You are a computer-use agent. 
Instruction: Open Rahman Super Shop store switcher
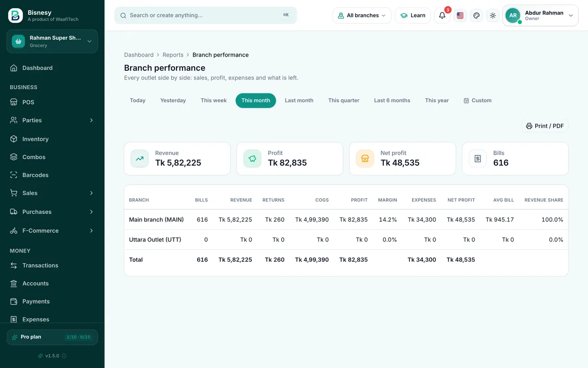pyautogui.click(x=52, y=41)
